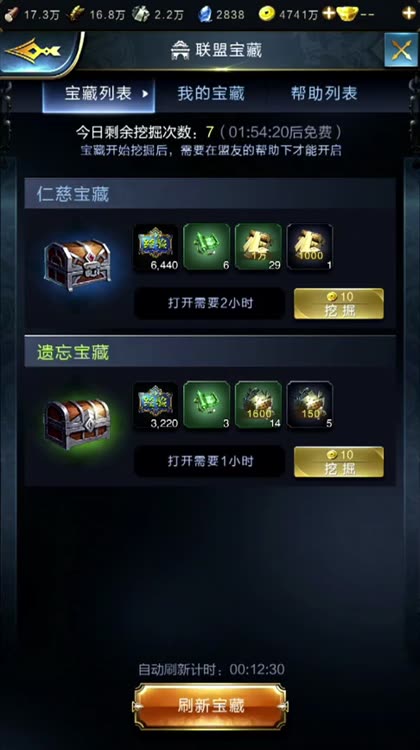Add more gold coins with plus icon
This screenshot has height=750, width=420.
[x=329, y=13]
